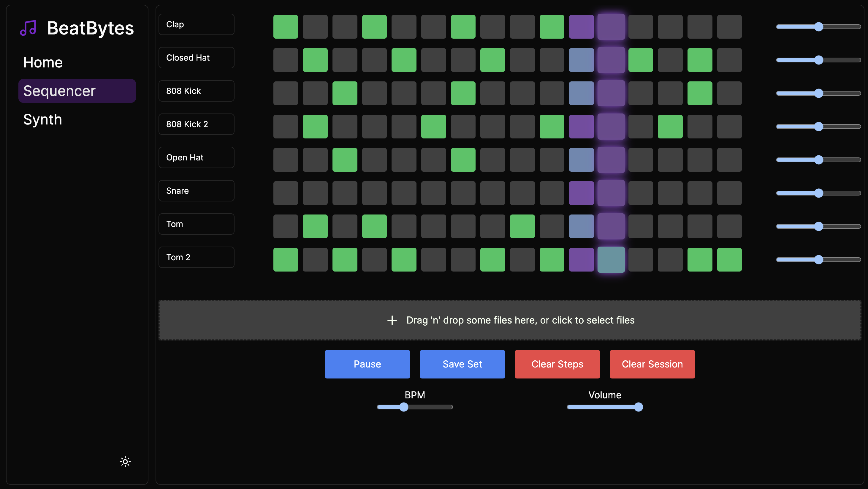
Task: Open the Home page
Action: [43, 62]
